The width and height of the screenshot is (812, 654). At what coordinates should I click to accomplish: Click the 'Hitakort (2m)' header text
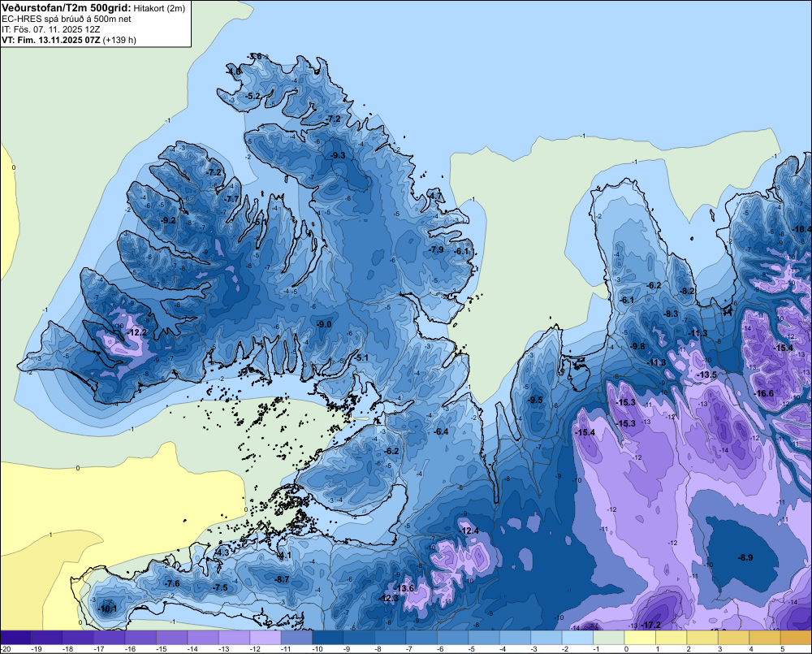click(159, 8)
